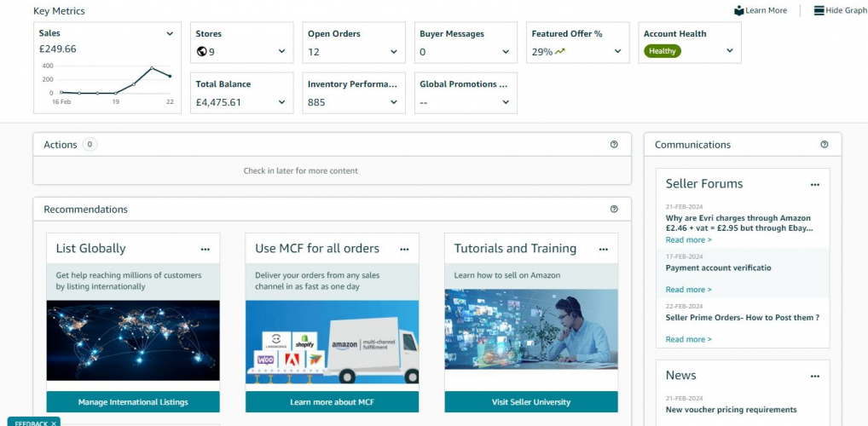Click the Feedback button

coord(34,422)
